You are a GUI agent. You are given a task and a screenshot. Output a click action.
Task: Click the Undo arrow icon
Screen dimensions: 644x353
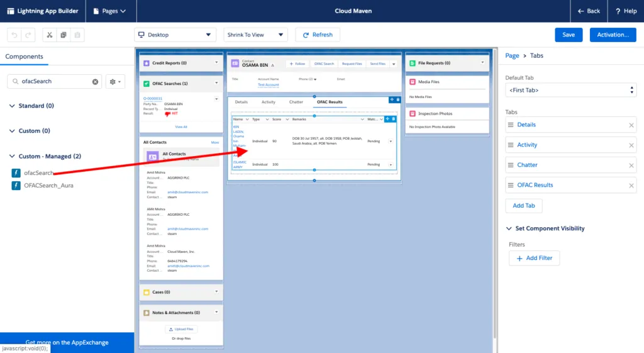pos(14,35)
